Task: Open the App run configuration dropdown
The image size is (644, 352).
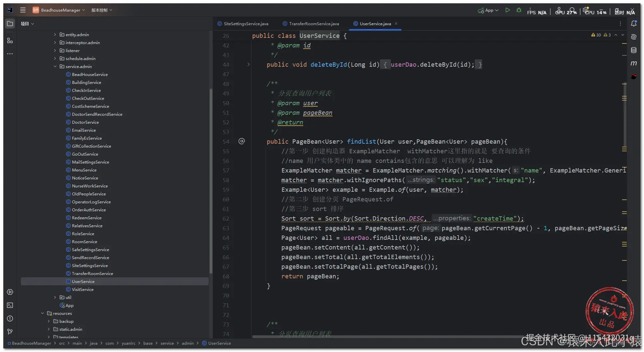Action: click(x=488, y=10)
